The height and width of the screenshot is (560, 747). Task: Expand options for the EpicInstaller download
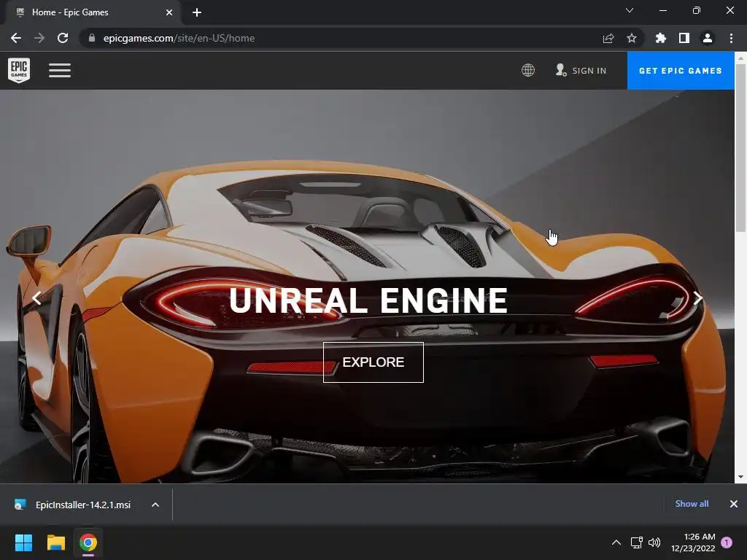click(155, 505)
